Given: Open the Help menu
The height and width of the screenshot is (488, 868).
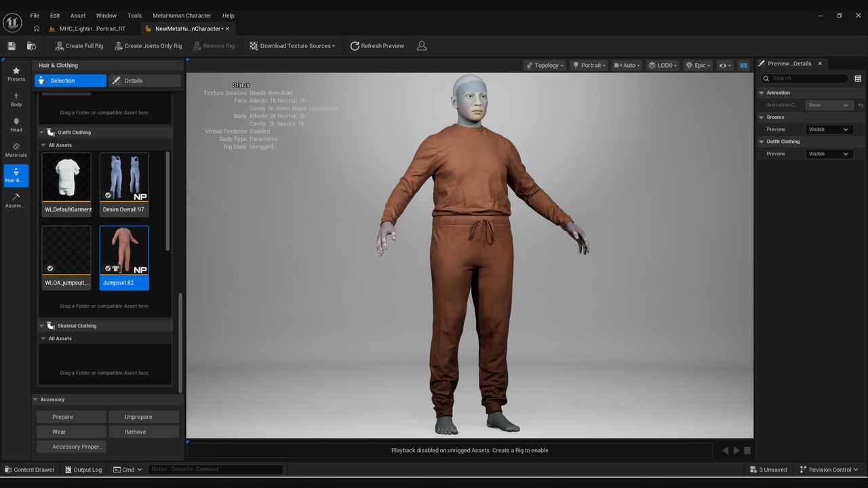Looking at the screenshot, I should point(229,16).
